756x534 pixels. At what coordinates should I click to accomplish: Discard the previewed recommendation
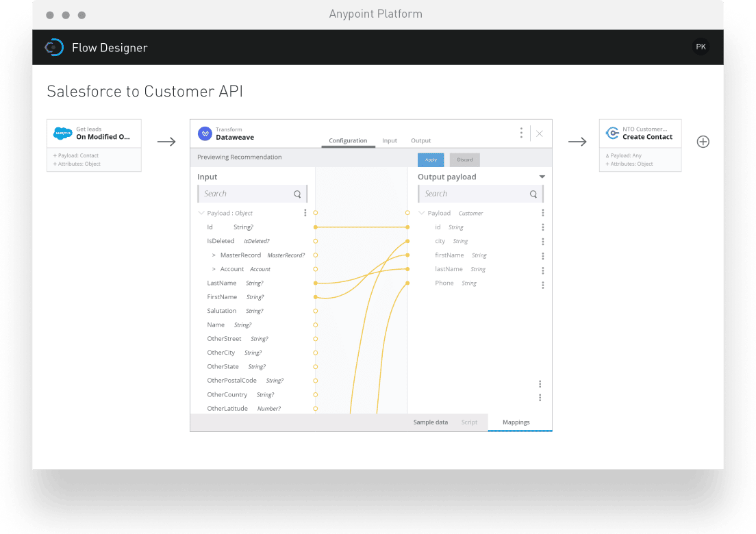tap(465, 160)
